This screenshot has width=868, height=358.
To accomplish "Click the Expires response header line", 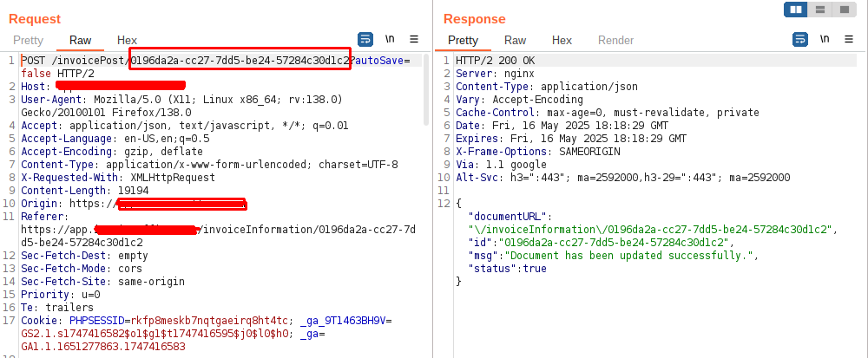I will tap(571, 139).
